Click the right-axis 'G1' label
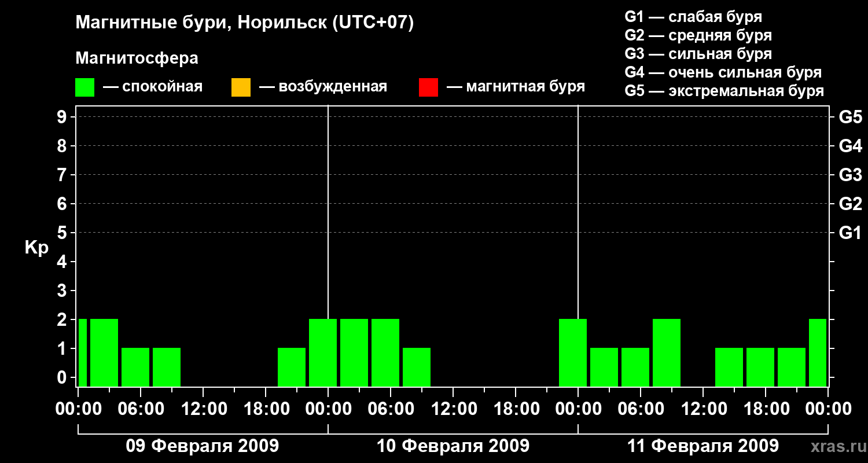This screenshot has width=868, height=463. click(x=850, y=233)
